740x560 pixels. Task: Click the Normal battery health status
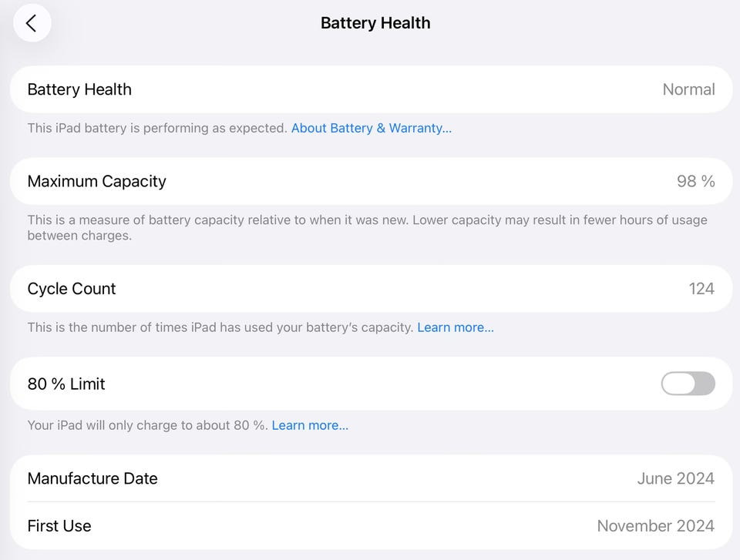tap(688, 89)
